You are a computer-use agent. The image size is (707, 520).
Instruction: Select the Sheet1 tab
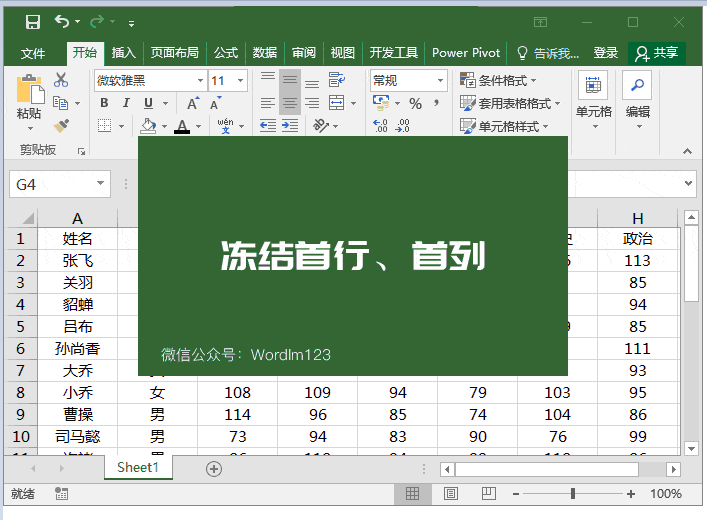(138, 468)
